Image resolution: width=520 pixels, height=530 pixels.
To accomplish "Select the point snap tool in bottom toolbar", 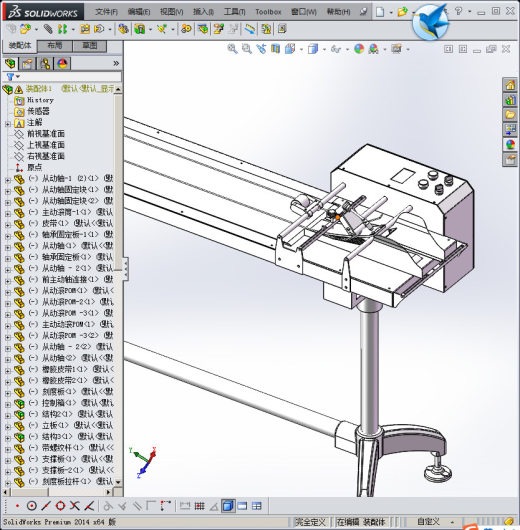I will pyautogui.click(x=17, y=506).
